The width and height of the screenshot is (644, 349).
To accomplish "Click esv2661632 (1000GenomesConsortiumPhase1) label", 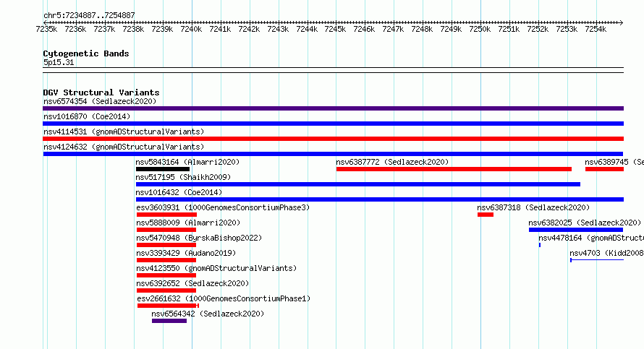I will 224,298.
